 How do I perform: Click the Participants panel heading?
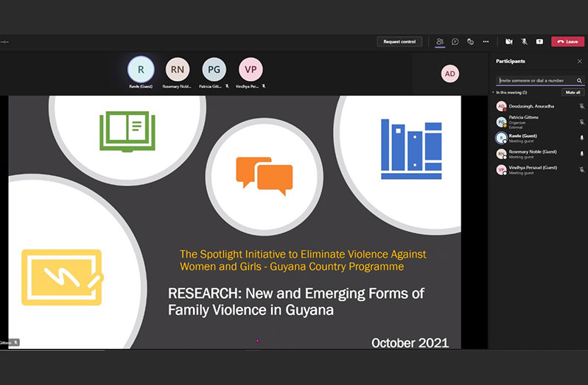tap(511, 61)
